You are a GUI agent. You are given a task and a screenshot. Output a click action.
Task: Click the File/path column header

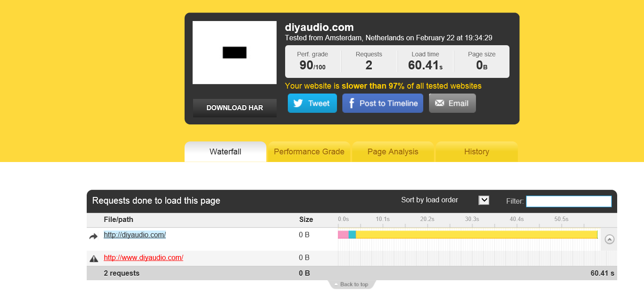pos(118,219)
